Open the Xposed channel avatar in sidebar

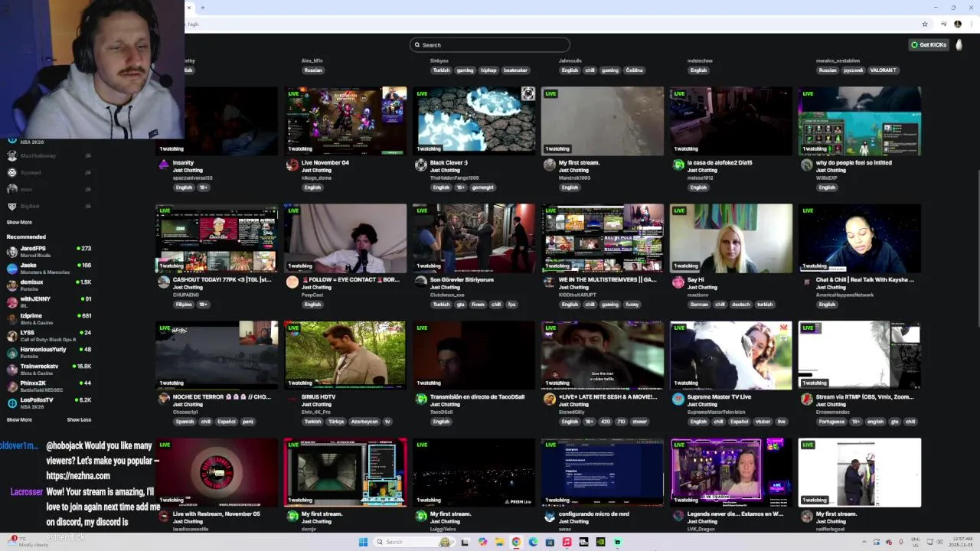[12, 172]
